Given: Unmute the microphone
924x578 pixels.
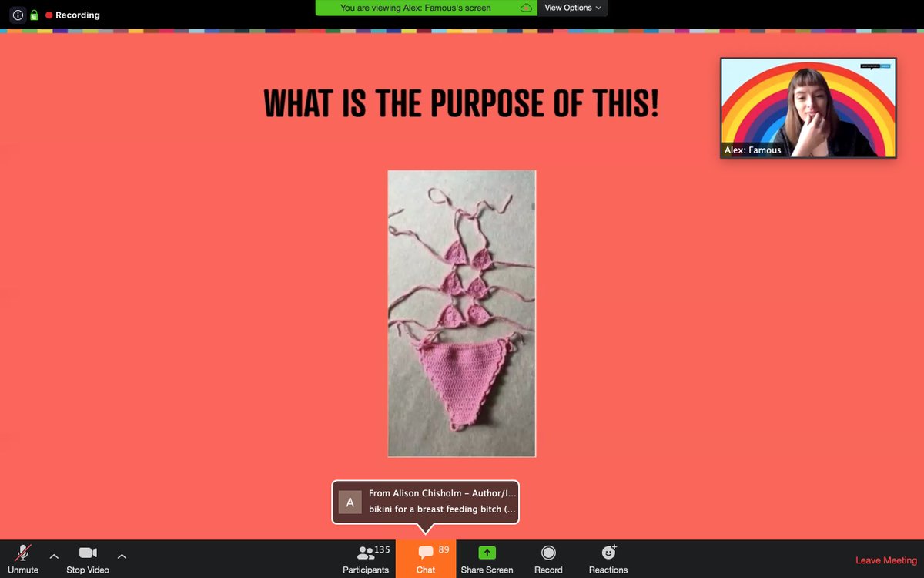Looking at the screenshot, I should click(23, 559).
